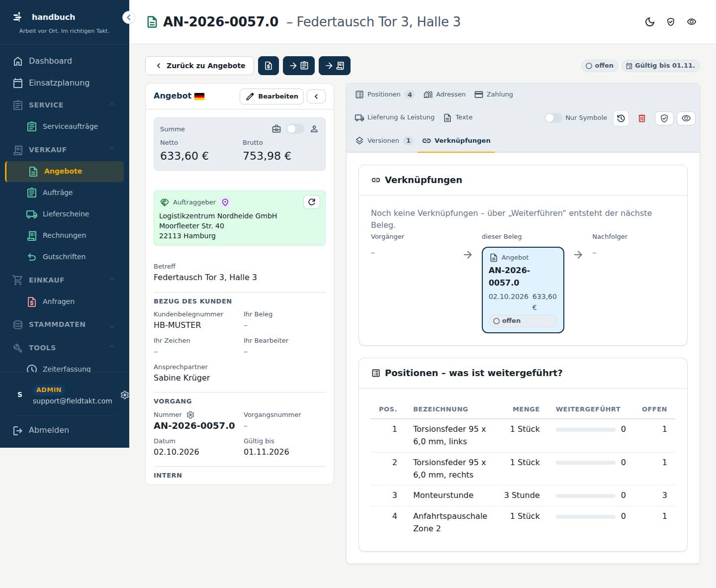Click the eye icon in top header
This screenshot has height=588, width=716.
692,22
